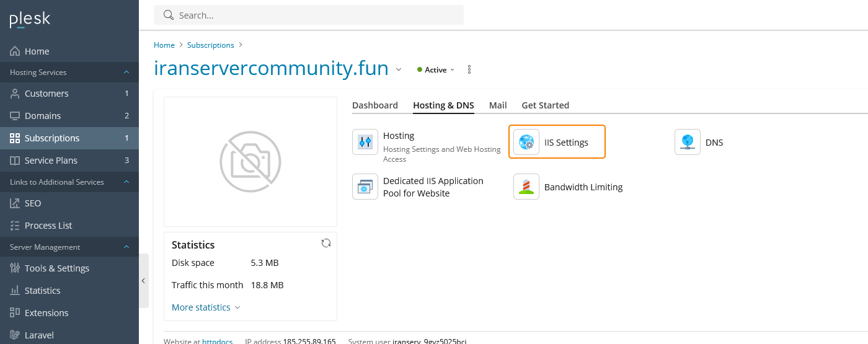Refresh statistics with the reload icon
The height and width of the screenshot is (344, 868).
coord(326,243)
